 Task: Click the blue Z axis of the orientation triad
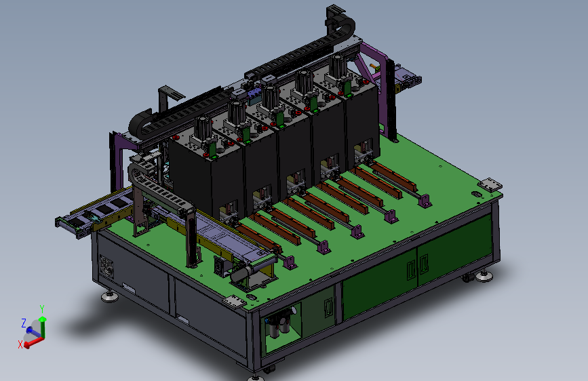[x=33, y=332]
